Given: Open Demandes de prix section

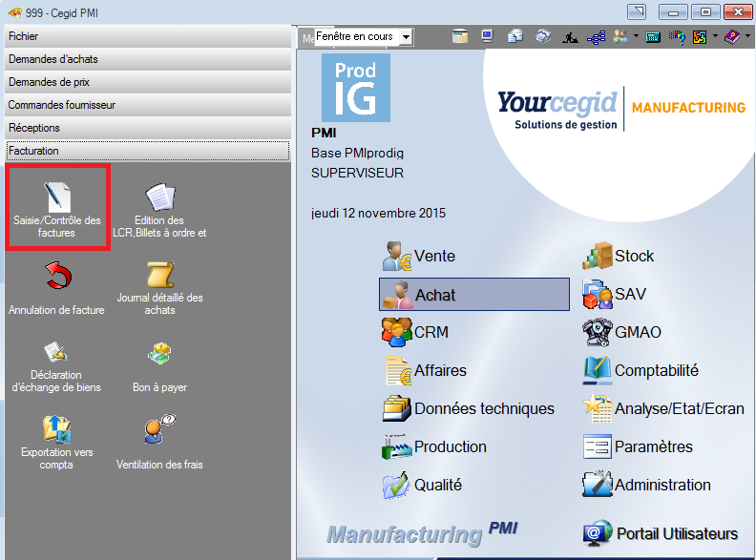Looking at the screenshot, I should [x=148, y=82].
